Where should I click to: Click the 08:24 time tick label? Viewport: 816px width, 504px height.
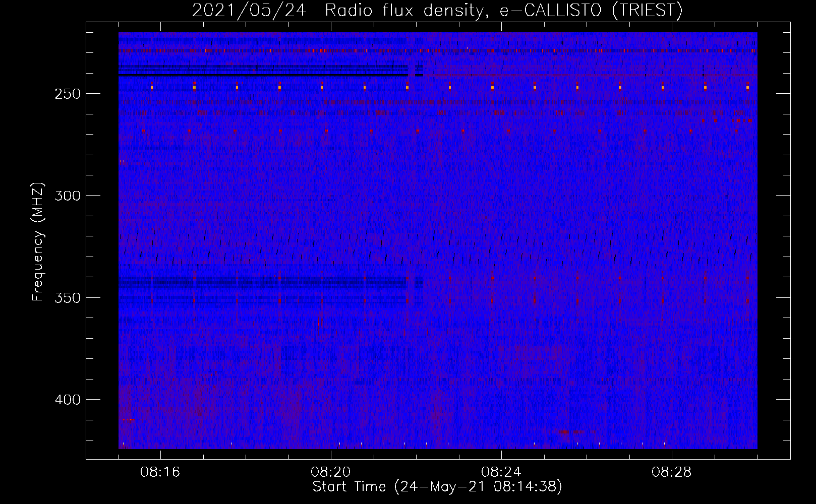(501, 472)
